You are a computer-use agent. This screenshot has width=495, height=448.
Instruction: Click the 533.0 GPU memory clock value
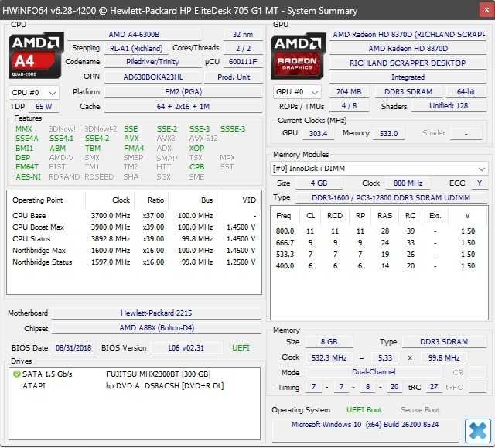[388, 134]
